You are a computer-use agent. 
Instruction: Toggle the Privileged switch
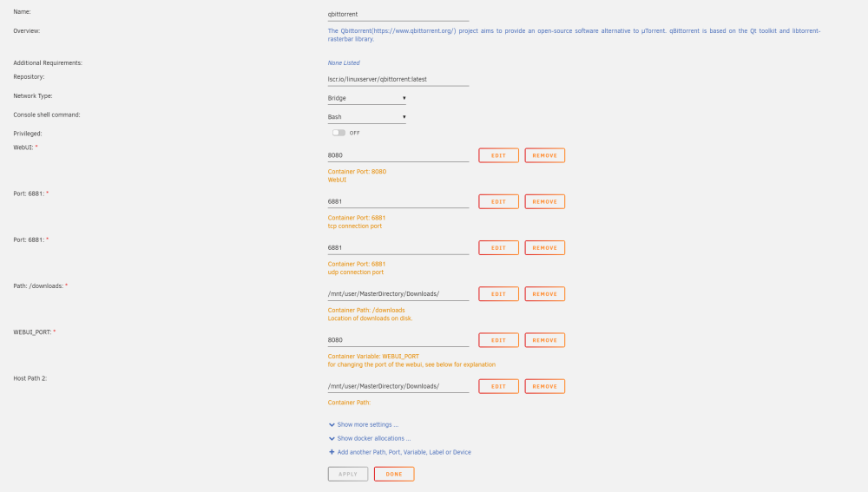coord(339,133)
